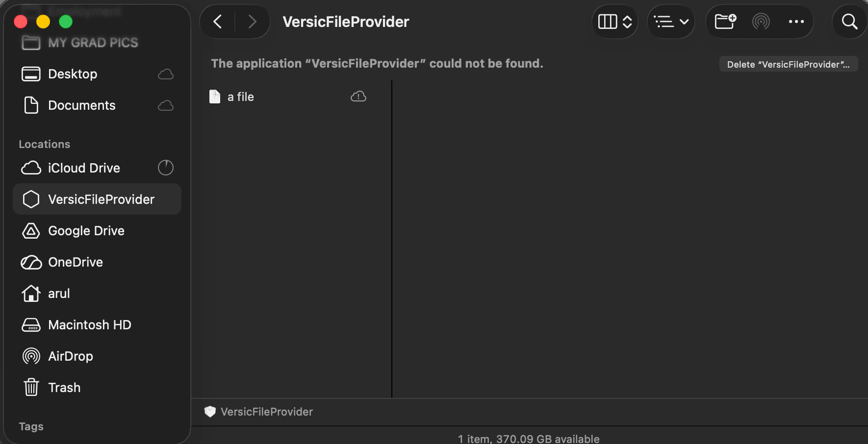Click the iCloud Drive sync status indicator
868x444 pixels.
(166, 168)
